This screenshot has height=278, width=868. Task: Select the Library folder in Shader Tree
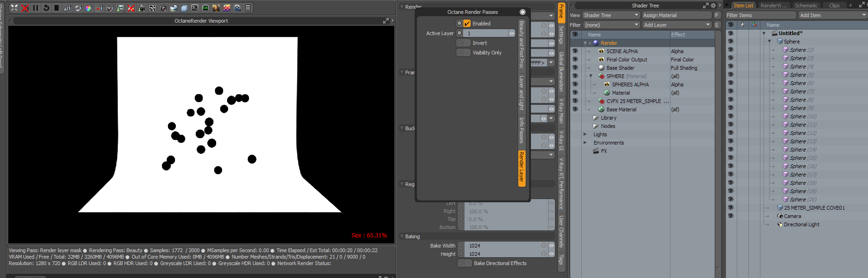coord(609,118)
